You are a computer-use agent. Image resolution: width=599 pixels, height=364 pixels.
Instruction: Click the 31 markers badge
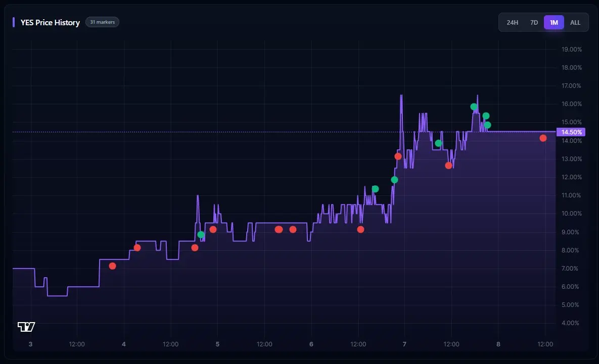(x=103, y=22)
